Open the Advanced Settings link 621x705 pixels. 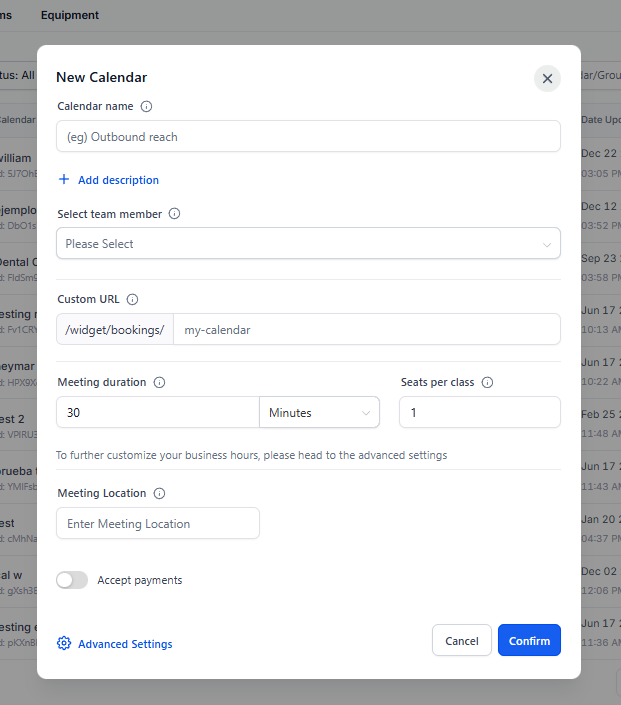(x=125, y=644)
